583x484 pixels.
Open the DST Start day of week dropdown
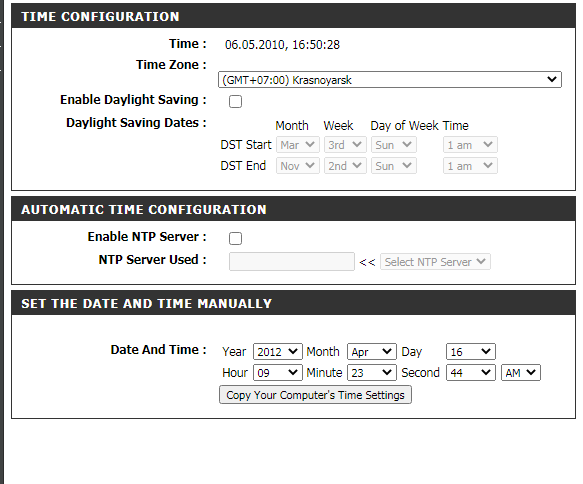pos(394,145)
